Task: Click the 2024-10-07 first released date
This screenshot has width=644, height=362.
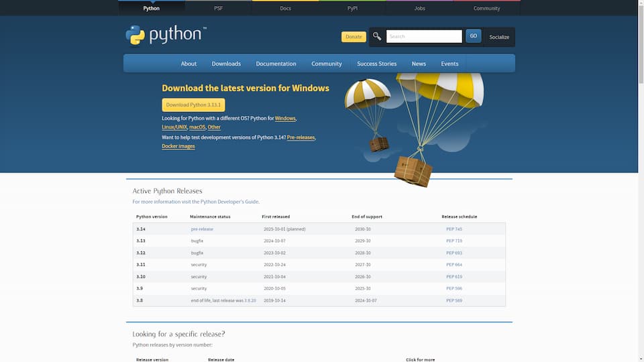Action: 275,241
